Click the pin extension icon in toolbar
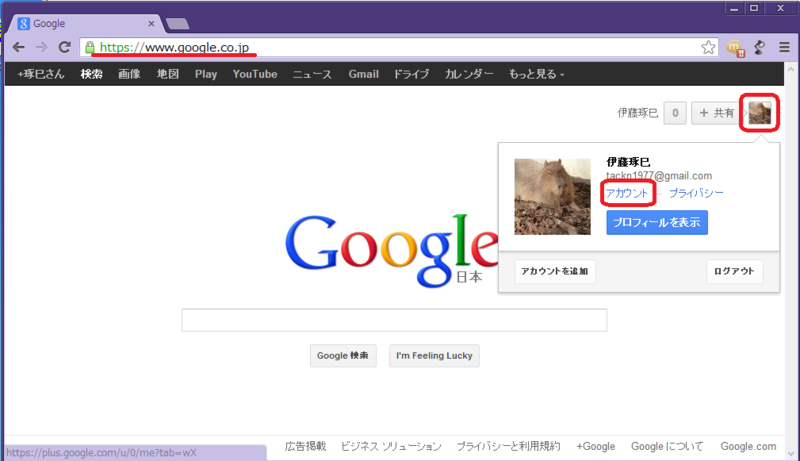The image size is (800, 461). [760, 47]
